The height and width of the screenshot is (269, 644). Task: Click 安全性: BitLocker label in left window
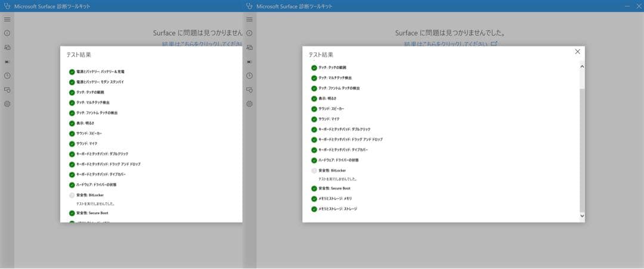point(90,195)
